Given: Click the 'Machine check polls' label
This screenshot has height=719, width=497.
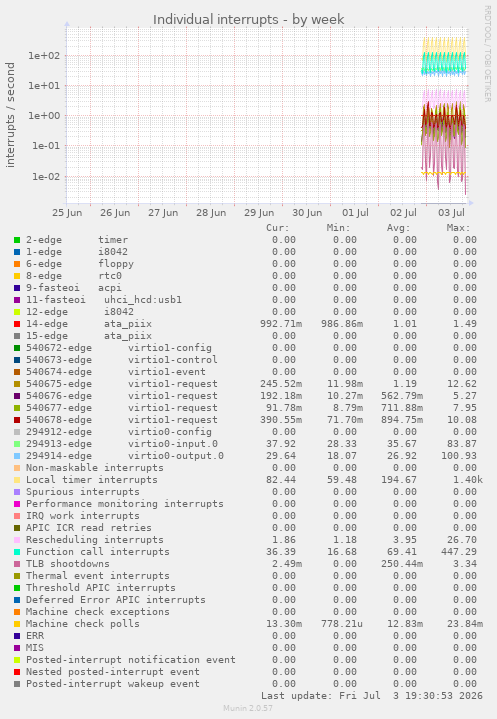Looking at the screenshot, I should coord(83,624).
